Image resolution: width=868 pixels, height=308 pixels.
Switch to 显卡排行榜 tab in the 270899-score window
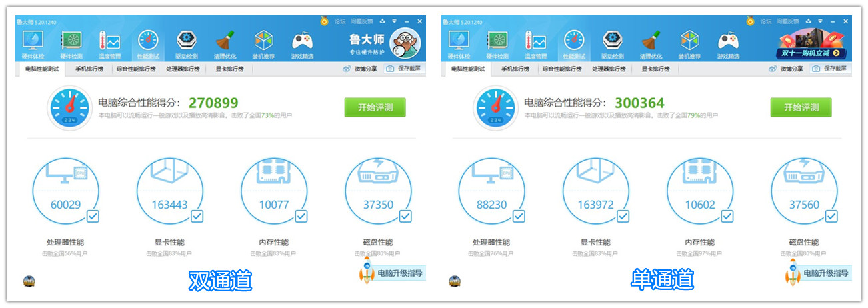[x=229, y=69]
